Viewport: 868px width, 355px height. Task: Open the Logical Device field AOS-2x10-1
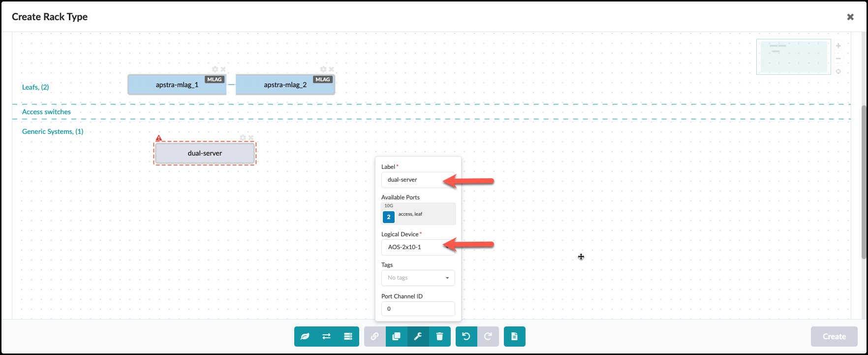(x=418, y=247)
